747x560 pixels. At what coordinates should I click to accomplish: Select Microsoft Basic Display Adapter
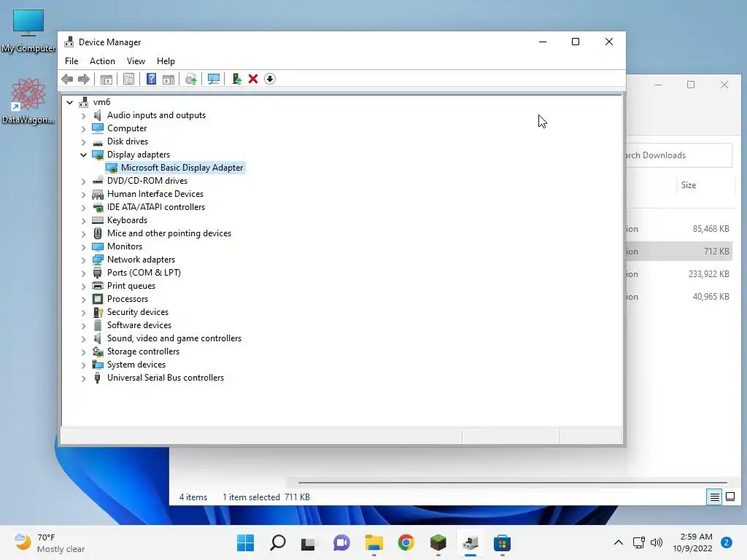[x=182, y=168]
